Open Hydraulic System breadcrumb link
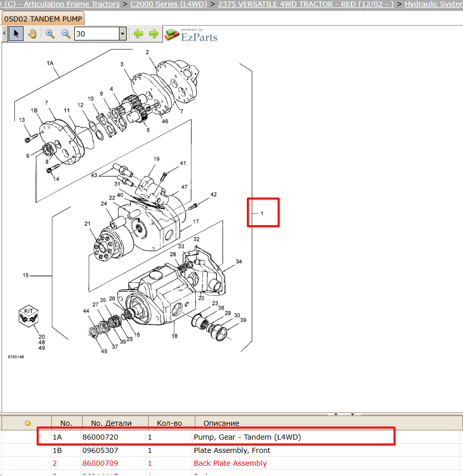 pos(434,4)
